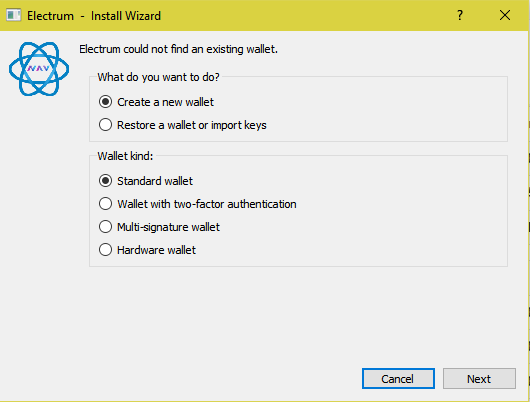Close the Install Wizard with the X
530x402 pixels.
(x=505, y=15)
